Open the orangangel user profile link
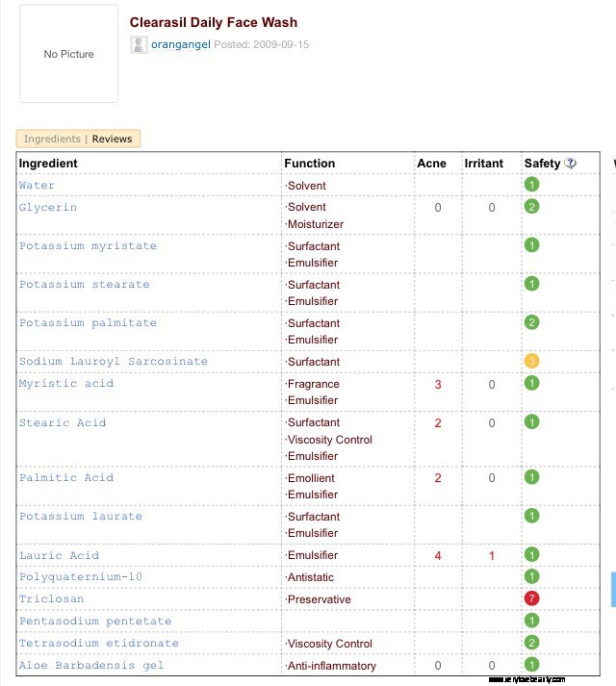 [181, 44]
